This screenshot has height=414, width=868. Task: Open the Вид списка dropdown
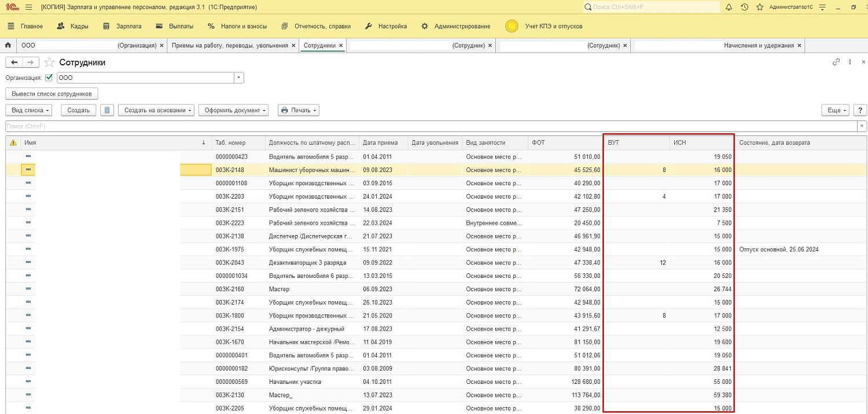[29, 110]
